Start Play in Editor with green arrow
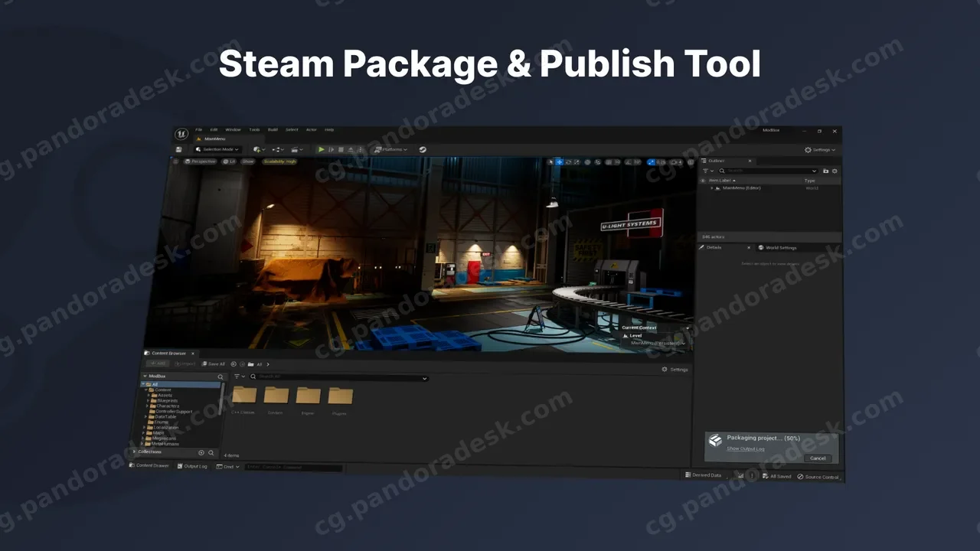 pos(322,149)
